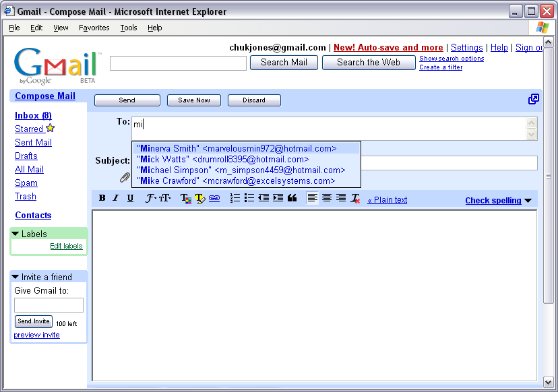
Task: Open the Tools menu
Action: point(129,28)
